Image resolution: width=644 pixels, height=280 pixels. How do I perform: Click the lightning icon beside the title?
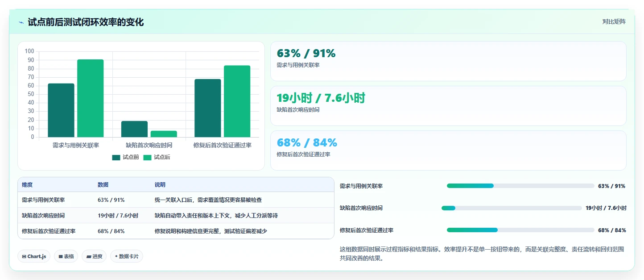click(x=21, y=22)
